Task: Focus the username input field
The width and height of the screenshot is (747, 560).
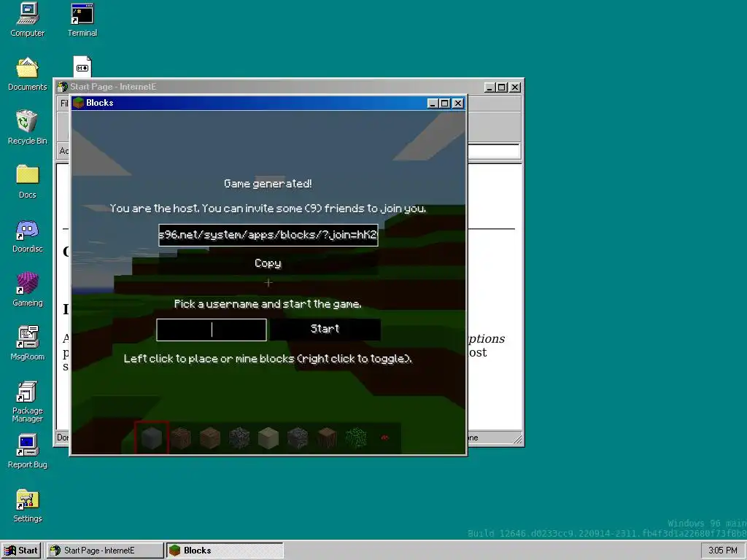Action: 212,330
